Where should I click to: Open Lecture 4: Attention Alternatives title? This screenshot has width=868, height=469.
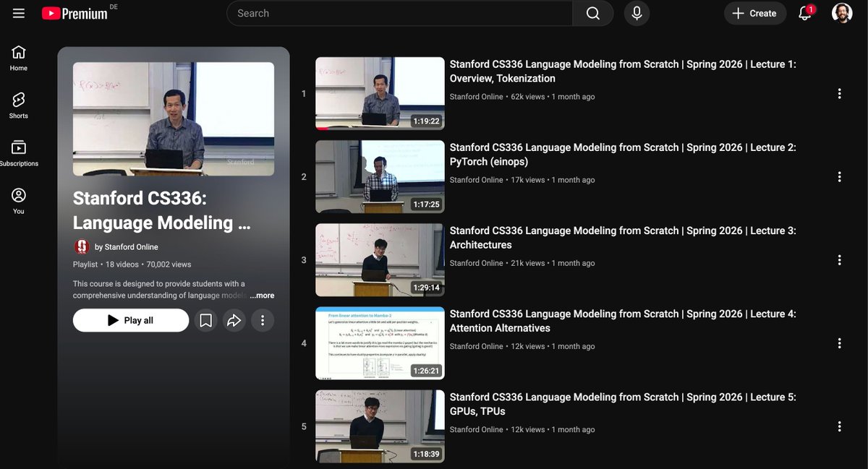pos(623,321)
